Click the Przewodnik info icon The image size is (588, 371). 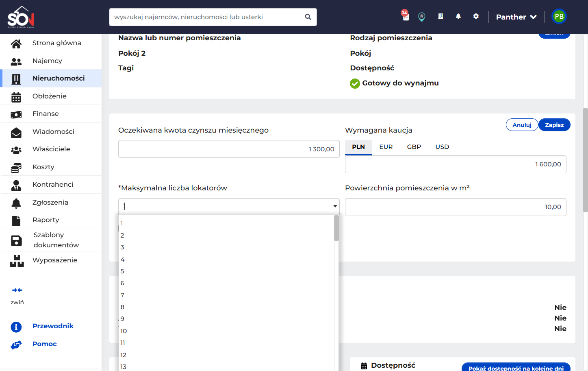[16, 327]
